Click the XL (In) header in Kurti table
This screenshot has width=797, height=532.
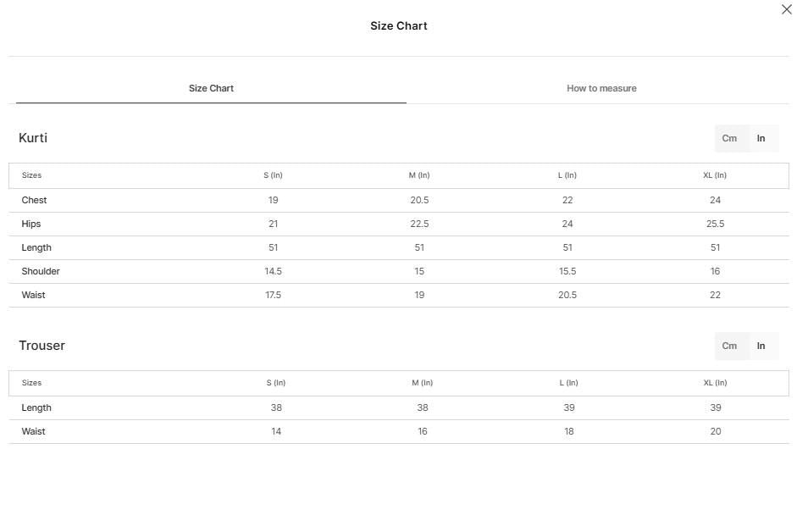click(715, 175)
